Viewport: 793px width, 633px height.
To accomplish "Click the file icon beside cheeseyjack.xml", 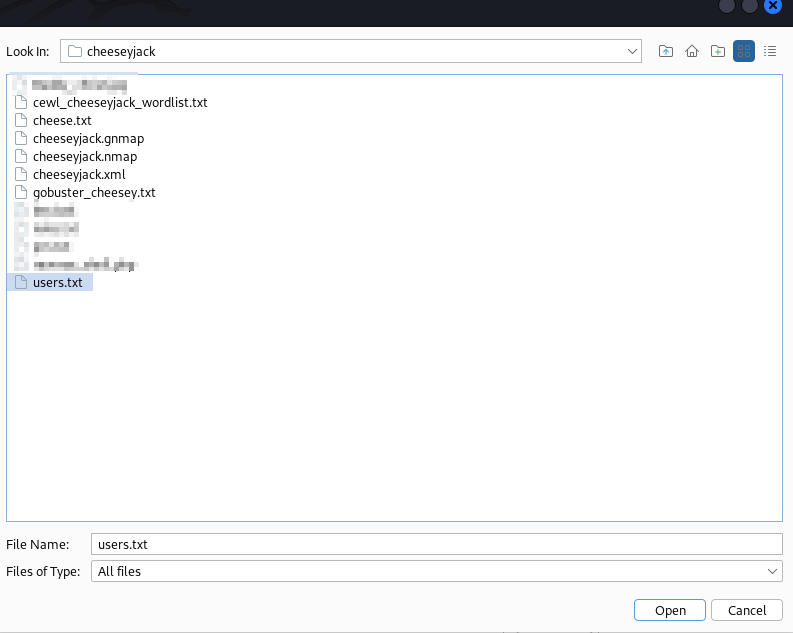I will coord(21,174).
